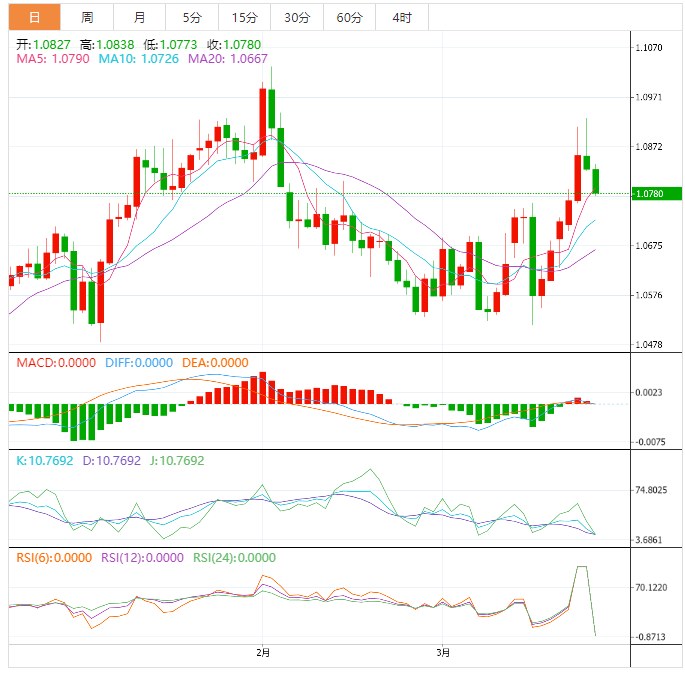Viewport: 685px width, 673px height.
Task: Click the K: 10.7692 KDJ label
Action: (44, 461)
